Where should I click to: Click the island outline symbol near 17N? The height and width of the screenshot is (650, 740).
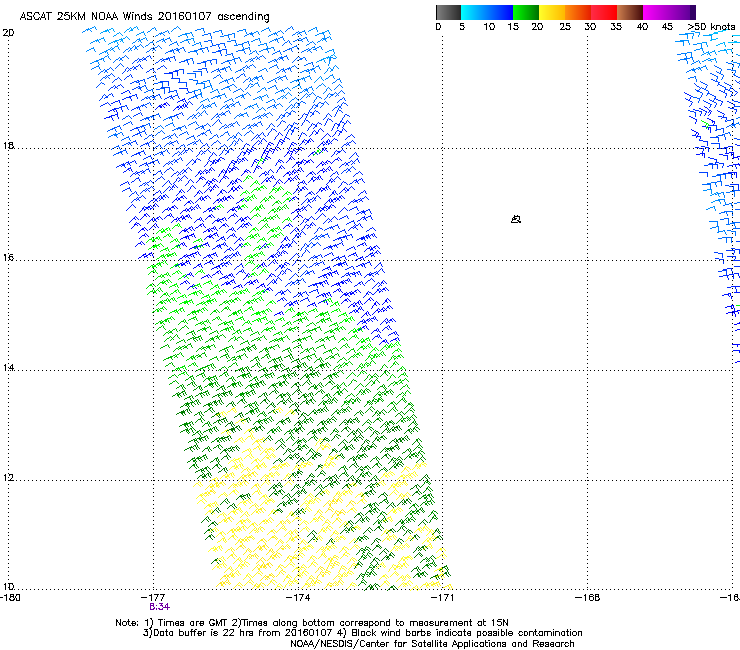click(516, 219)
